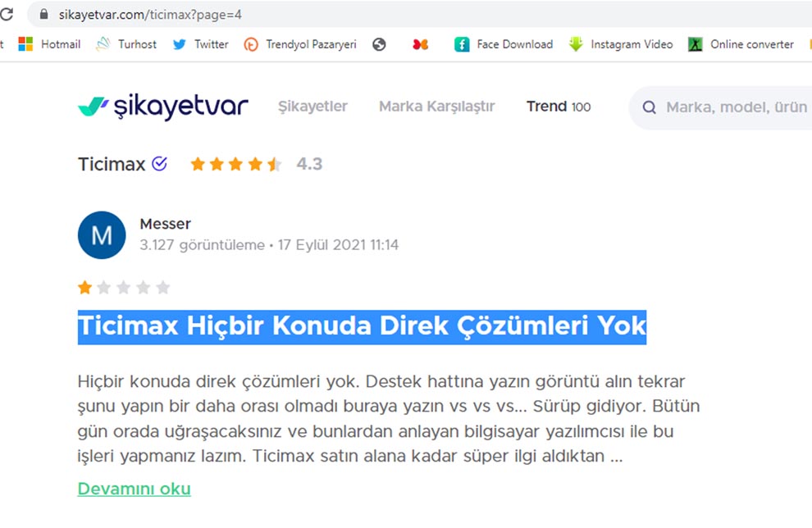This screenshot has width=812, height=528.
Task: Click the sikayetvar logo
Action: [163, 106]
